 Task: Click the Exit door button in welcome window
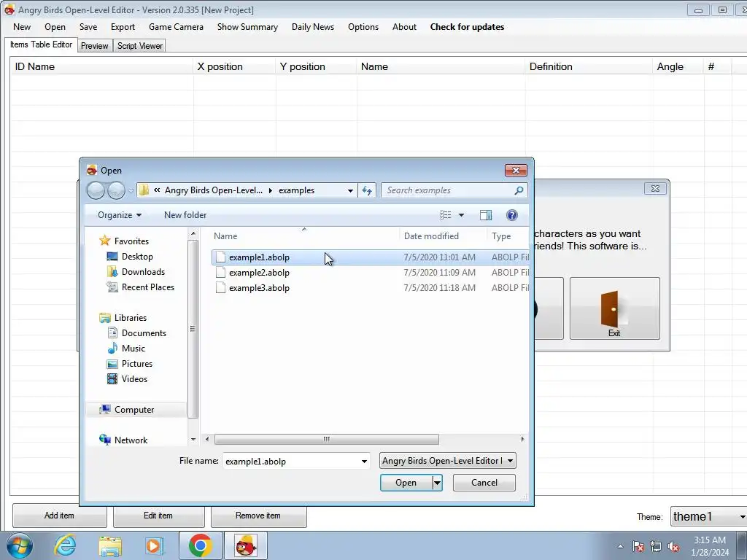click(x=614, y=308)
